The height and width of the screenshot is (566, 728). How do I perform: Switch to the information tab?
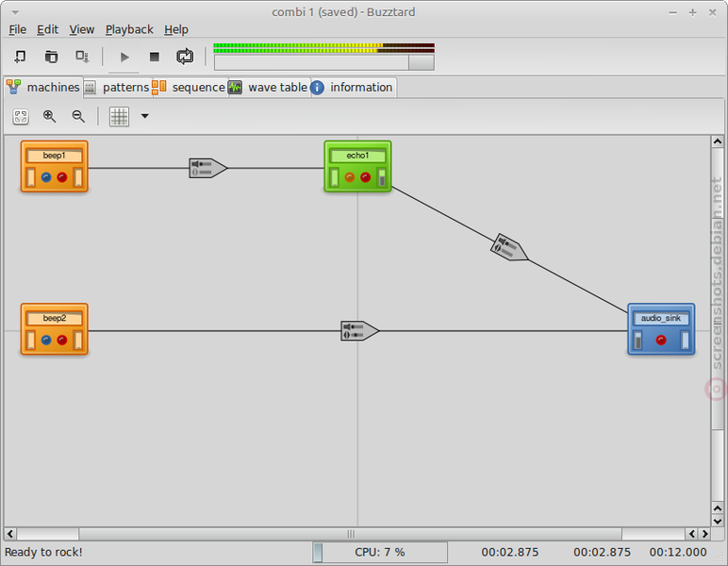pos(353,88)
